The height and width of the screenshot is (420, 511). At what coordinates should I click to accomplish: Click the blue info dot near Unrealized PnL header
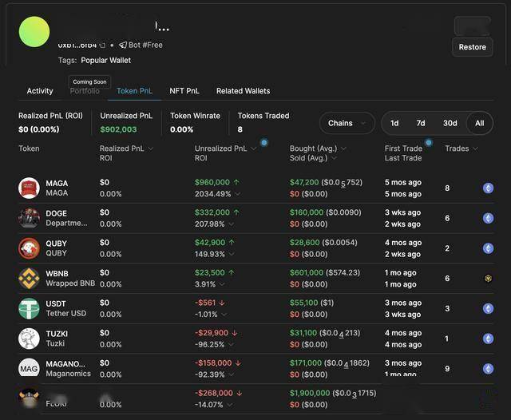[264, 142]
